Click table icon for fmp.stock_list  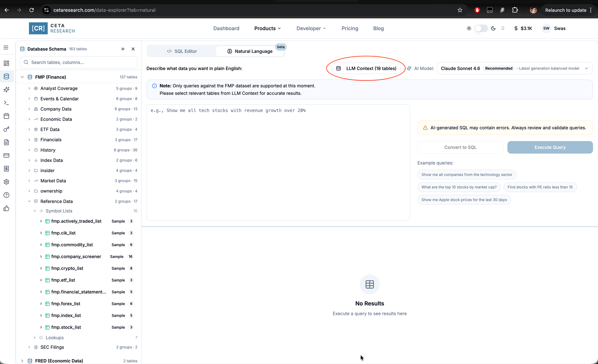[x=47, y=327]
